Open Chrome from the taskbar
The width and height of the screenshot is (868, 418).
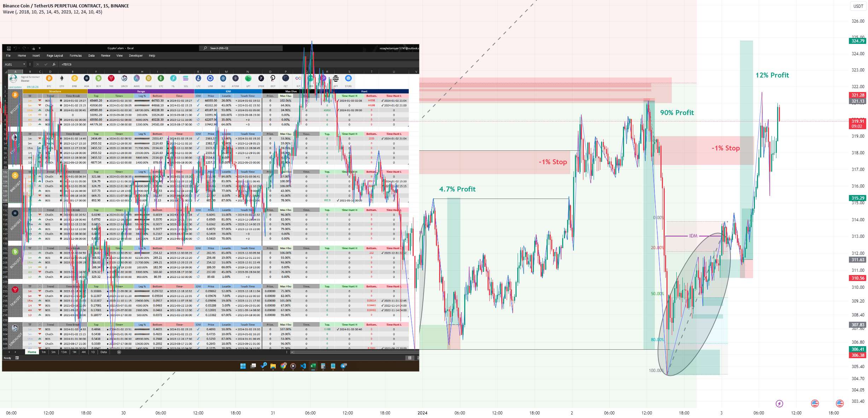pos(283,366)
